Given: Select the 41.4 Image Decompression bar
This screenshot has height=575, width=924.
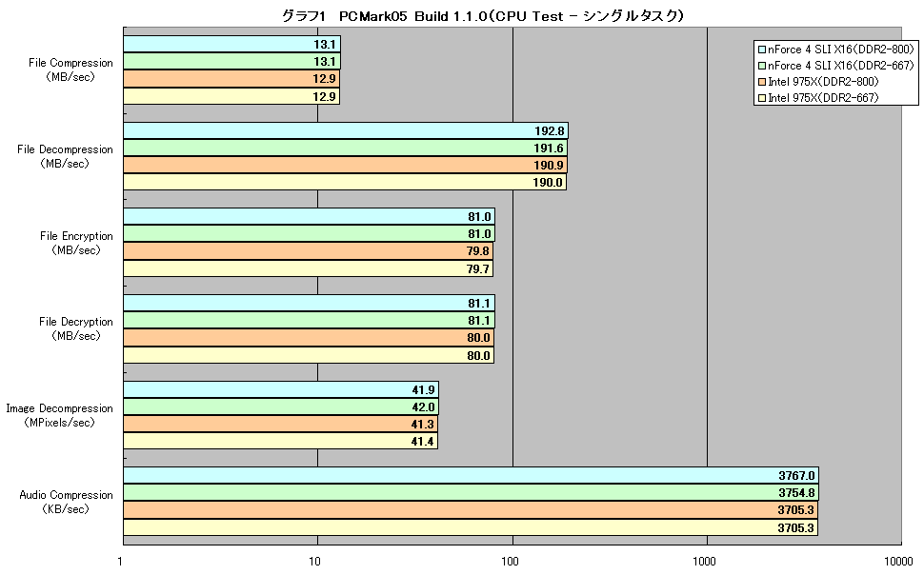Looking at the screenshot, I should click(x=280, y=441).
